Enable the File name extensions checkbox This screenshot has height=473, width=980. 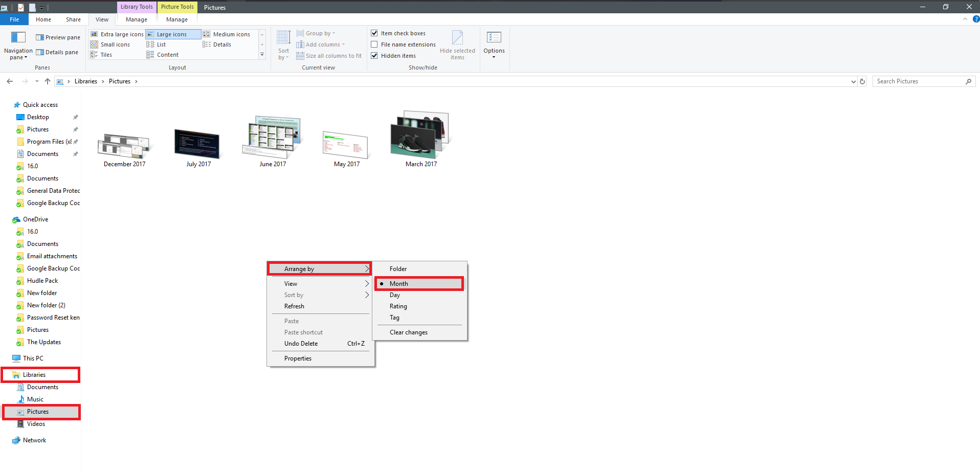tap(374, 44)
